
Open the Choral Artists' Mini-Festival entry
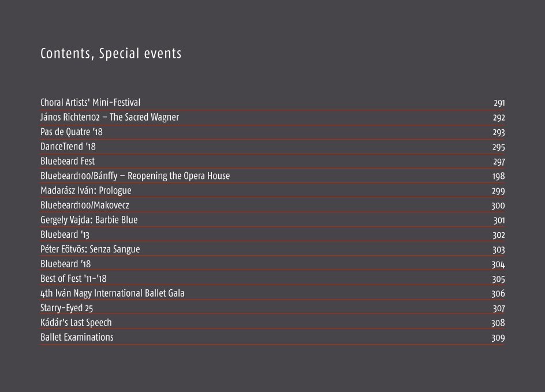(x=272, y=103)
